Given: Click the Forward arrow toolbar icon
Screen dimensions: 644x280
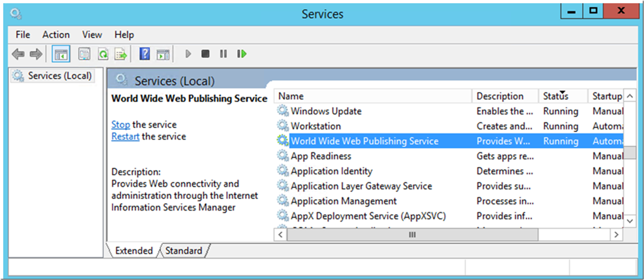Looking at the screenshot, I should [36, 54].
